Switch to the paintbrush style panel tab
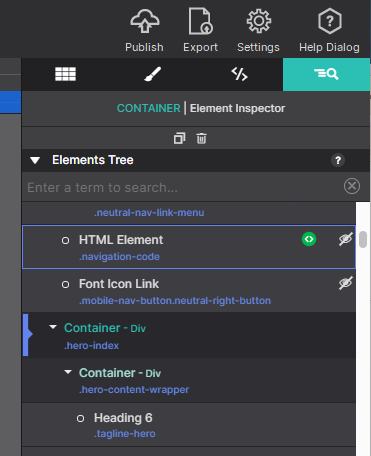Image resolution: width=371 pixels, height=456 pixels. point(152,74)
